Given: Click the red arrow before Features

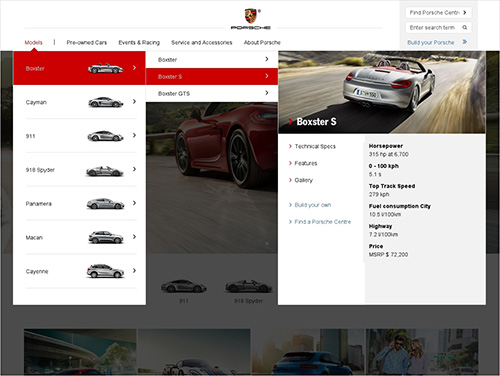Looking at the screenshot, I should [290, 163].
